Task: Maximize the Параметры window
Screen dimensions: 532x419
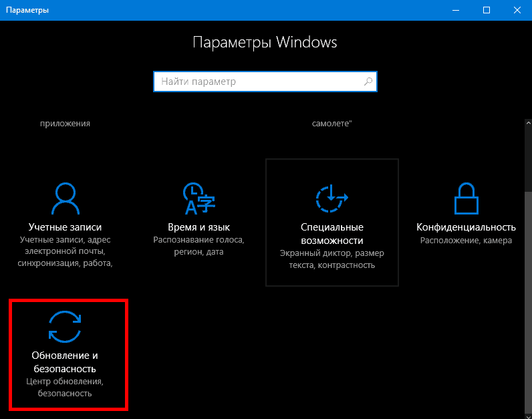Action: click(x=486, y=10)
